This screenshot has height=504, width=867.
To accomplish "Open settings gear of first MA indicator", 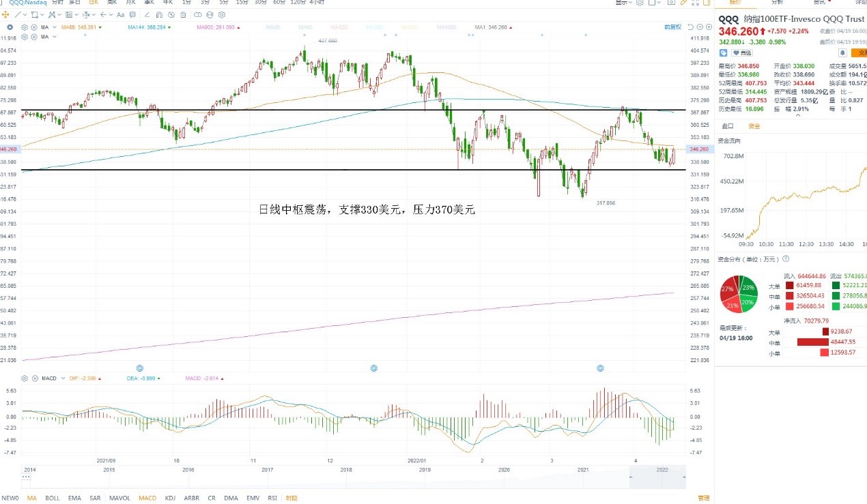I will [25, 27].
